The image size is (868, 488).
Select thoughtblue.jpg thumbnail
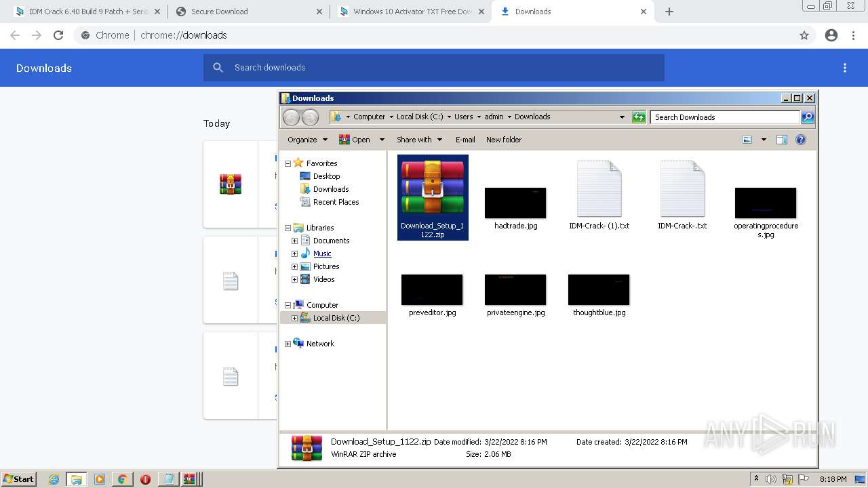click(x=599, y=295)
